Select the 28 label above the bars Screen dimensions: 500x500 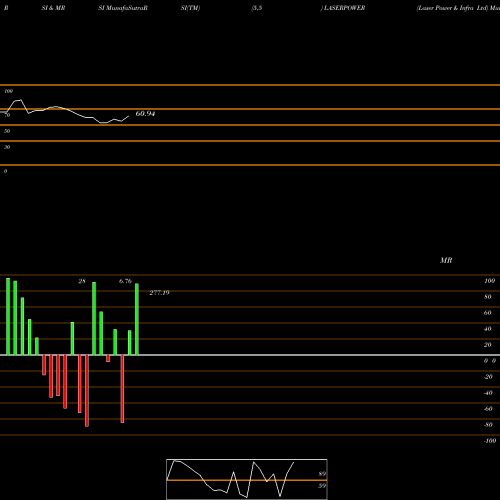click(x=82, y=281)
